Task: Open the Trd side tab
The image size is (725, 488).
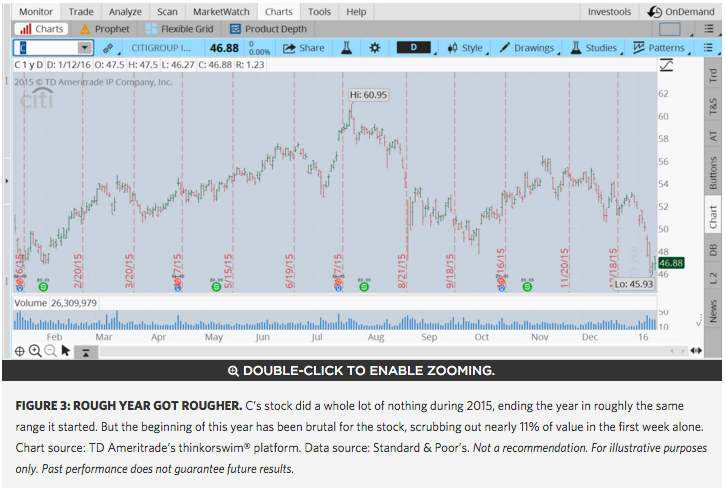Action: click(x=713, y=75)
